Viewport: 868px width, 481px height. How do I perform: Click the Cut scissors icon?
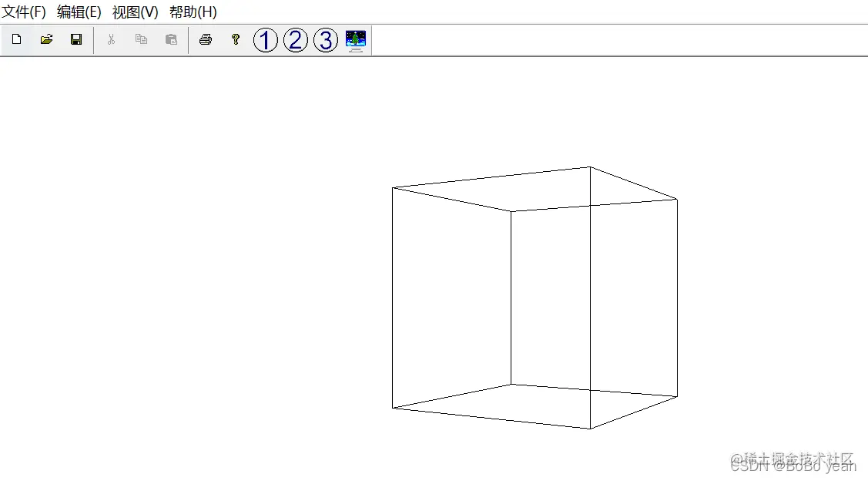pos(111,39)
